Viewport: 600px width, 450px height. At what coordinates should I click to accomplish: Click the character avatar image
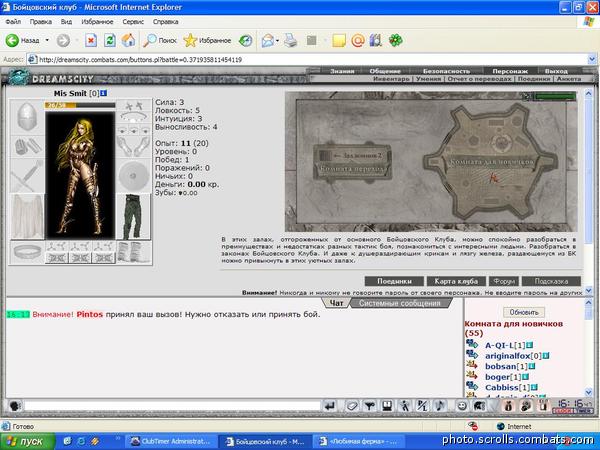point(80,175)
